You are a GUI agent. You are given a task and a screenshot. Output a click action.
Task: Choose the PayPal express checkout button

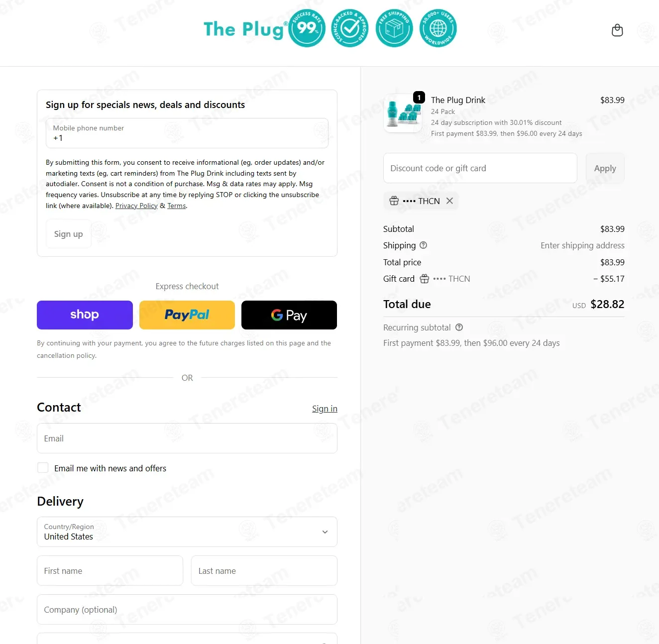click(187, 315)
